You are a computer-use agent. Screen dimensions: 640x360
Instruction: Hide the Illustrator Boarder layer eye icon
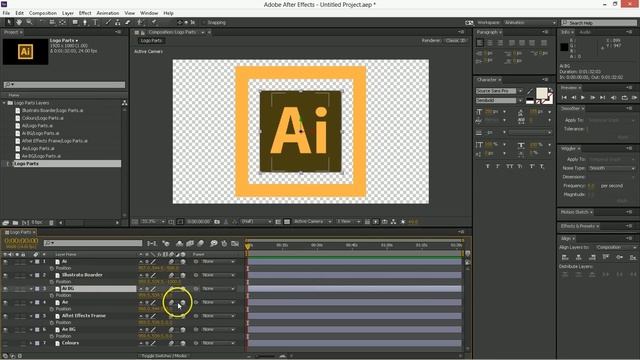coord(5,275)
